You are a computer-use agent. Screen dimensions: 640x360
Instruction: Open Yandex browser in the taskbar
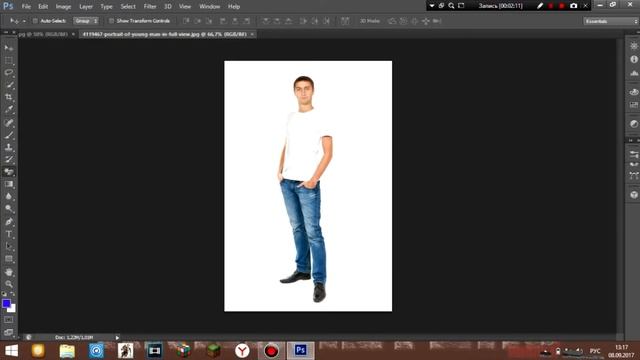[242, 351]
